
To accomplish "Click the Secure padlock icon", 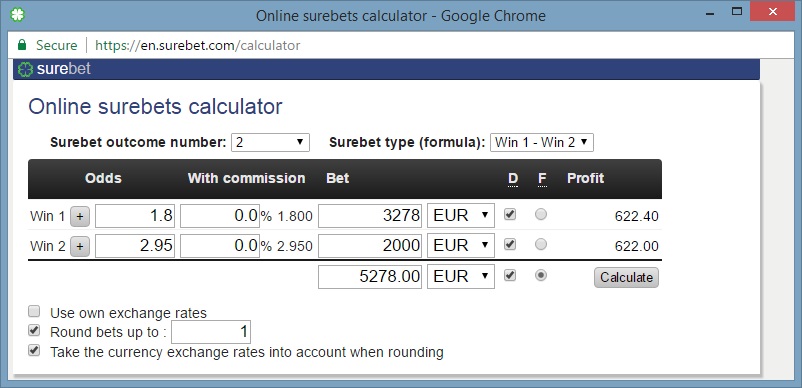I will [x=21, y=45].
